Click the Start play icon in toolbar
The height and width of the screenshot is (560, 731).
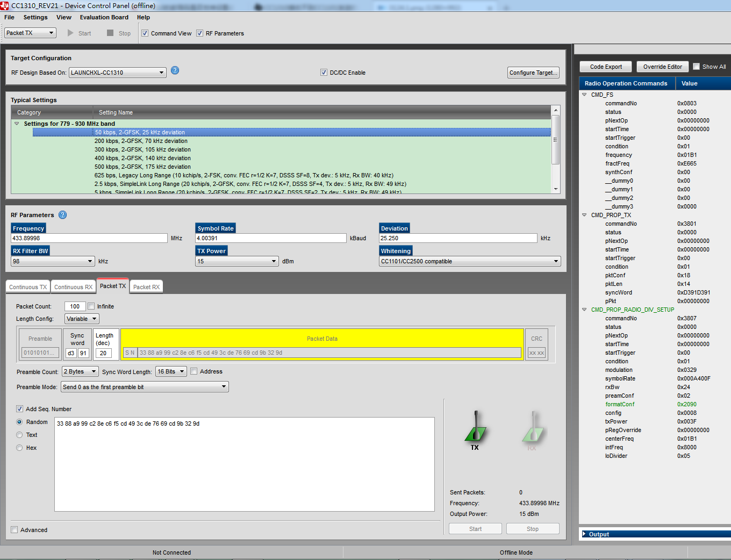tap(70, 33)
